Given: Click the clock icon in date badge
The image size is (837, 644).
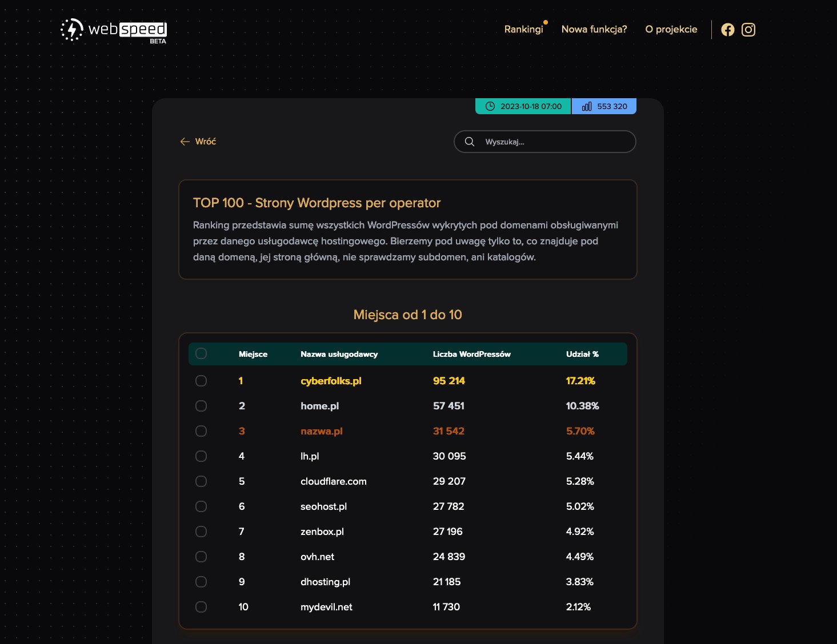Looking at the screenshot, I should click(x=490, y=106).
